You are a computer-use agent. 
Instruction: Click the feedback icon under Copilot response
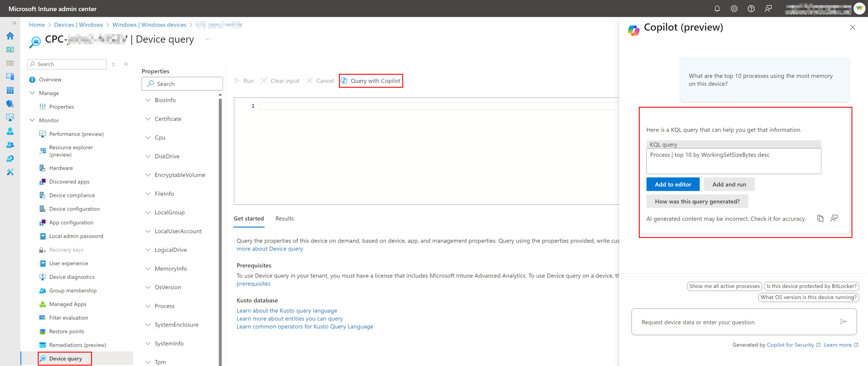(x=834, y=218)
